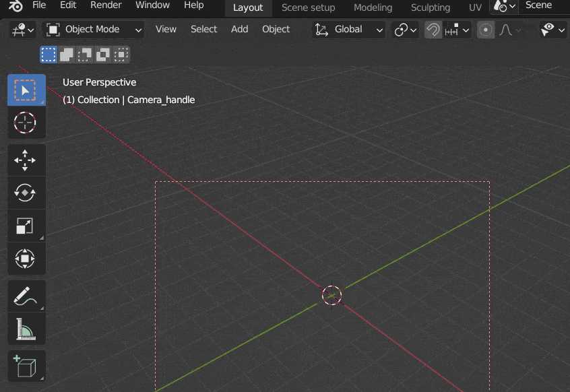Select the Scale tool

pyautogui.click(x=26, y=226)
